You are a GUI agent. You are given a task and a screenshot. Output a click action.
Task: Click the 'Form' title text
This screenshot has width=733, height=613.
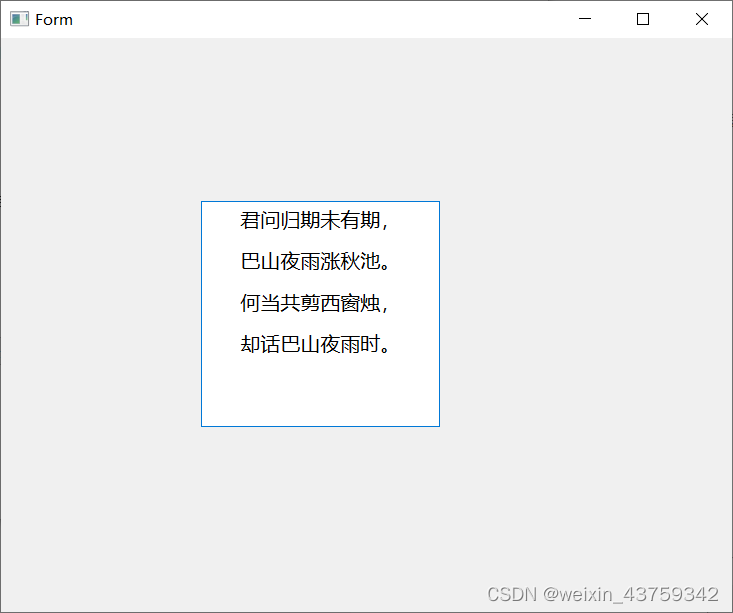coord(54,20)
